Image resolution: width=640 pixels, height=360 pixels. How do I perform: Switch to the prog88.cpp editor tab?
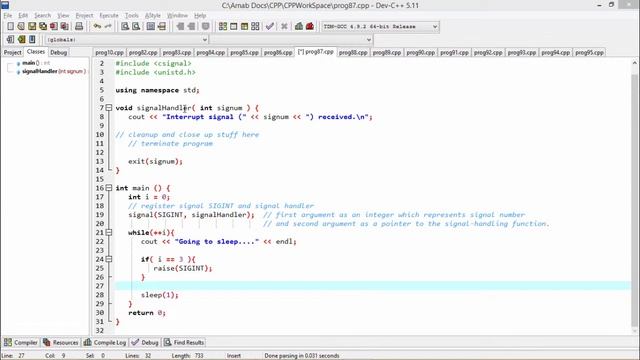pos(353,53)
